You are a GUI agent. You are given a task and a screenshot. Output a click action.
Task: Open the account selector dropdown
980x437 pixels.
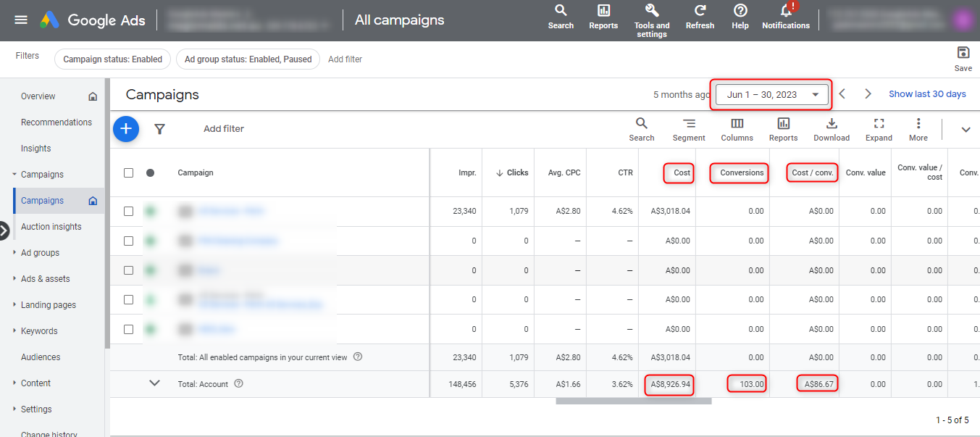(x=250, y=20)
